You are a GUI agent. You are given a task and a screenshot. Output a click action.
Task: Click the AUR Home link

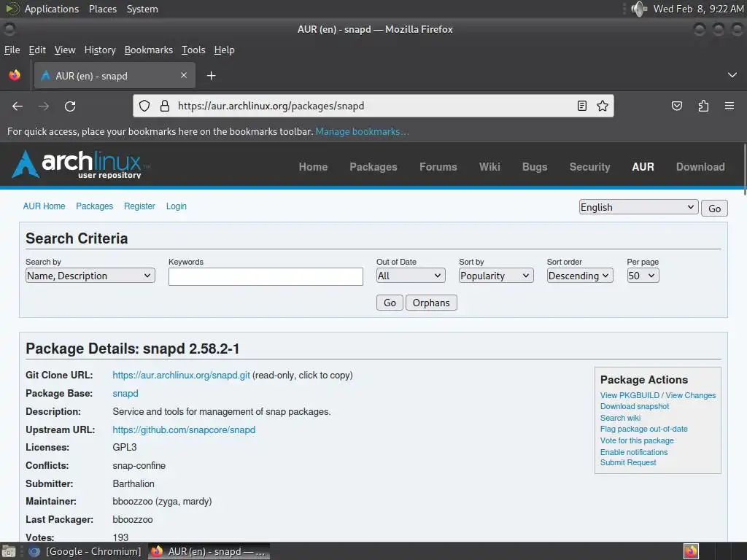pyautogui.click(x=44, y=206)
